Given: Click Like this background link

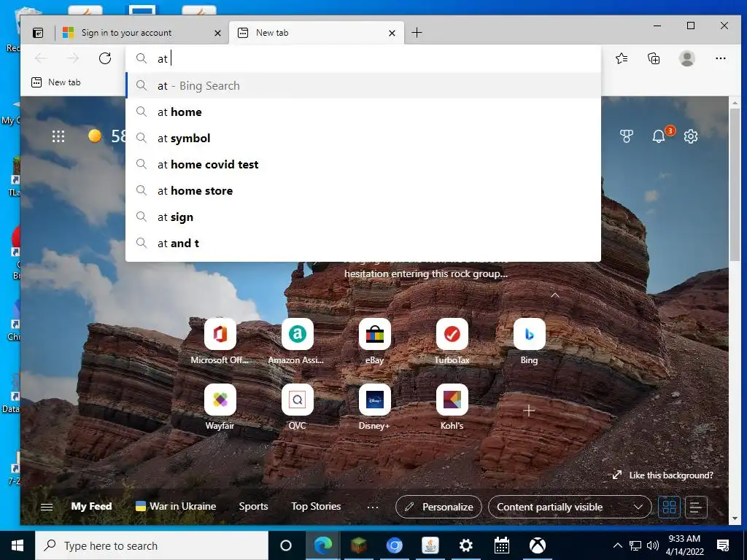Looking at the screenshot, I should pos(662,475).
